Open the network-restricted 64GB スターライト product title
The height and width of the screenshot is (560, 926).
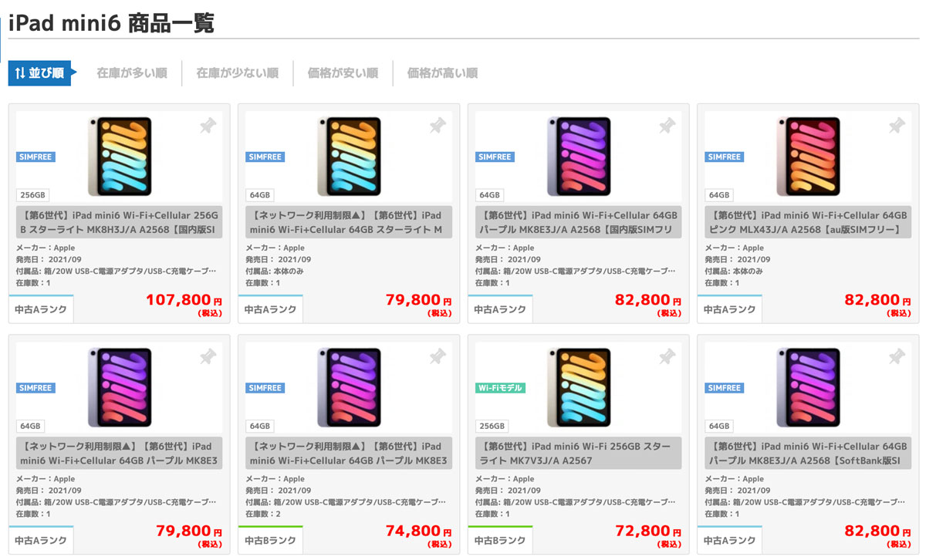click(x=349, y=222)
